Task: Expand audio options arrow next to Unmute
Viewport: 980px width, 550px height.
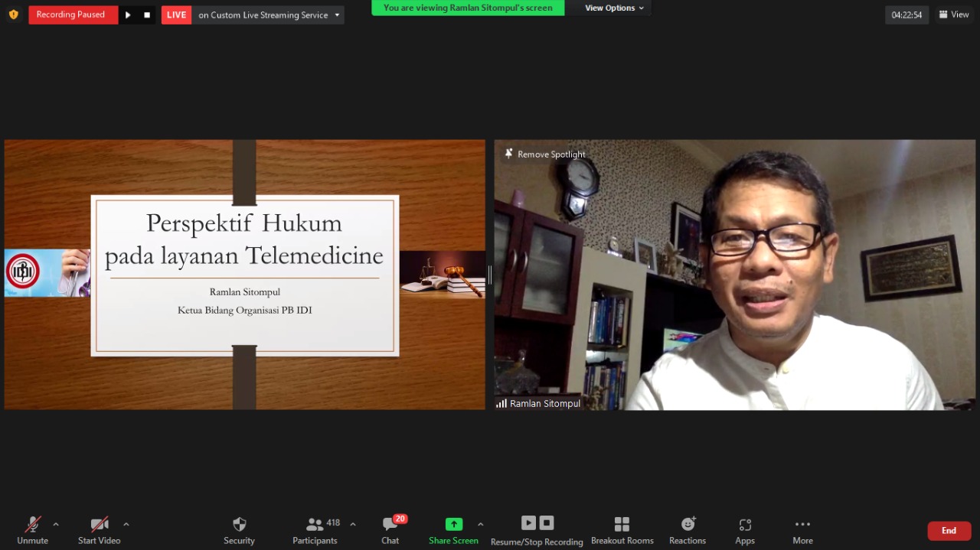Action: (56, 525)
